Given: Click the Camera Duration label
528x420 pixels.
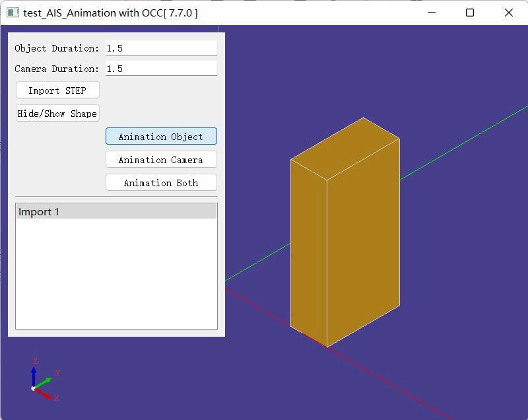Looking at the screenshot, I should pos(57,69).
